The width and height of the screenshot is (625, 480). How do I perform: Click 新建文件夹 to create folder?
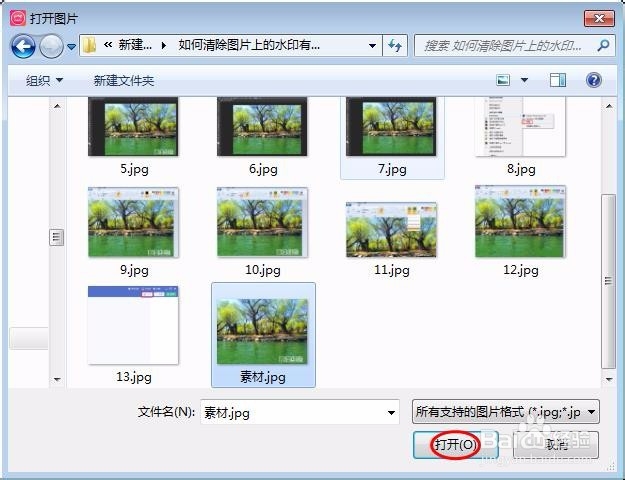coord(124,81)
